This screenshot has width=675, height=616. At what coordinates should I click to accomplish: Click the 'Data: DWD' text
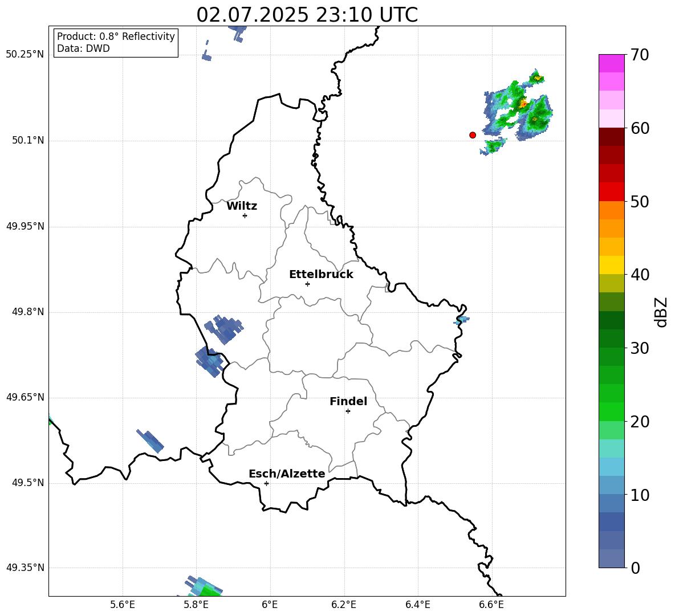[83, 48]
